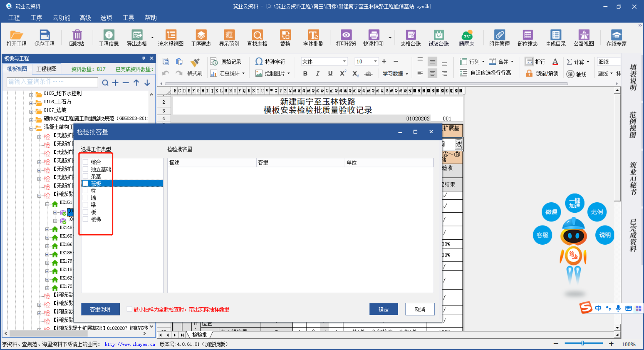644x350 pixels.
Task: Toggle bold text formatting
Action: [x=305, y=73]
